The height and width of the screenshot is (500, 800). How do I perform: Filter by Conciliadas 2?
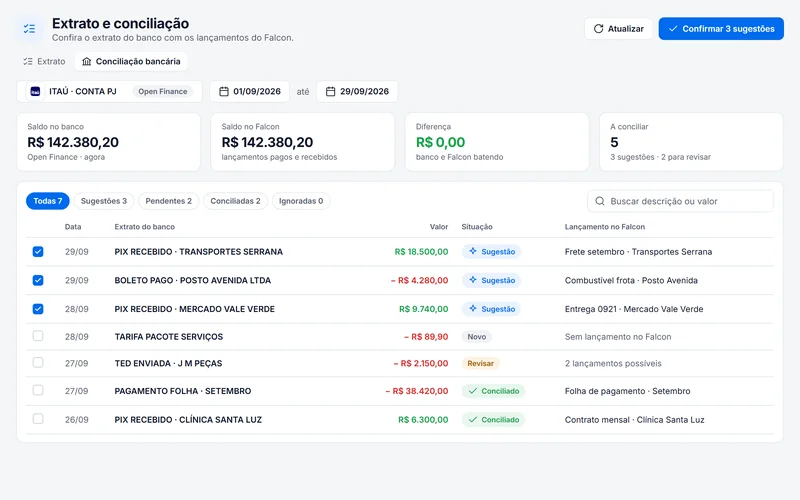click(235, 201)
